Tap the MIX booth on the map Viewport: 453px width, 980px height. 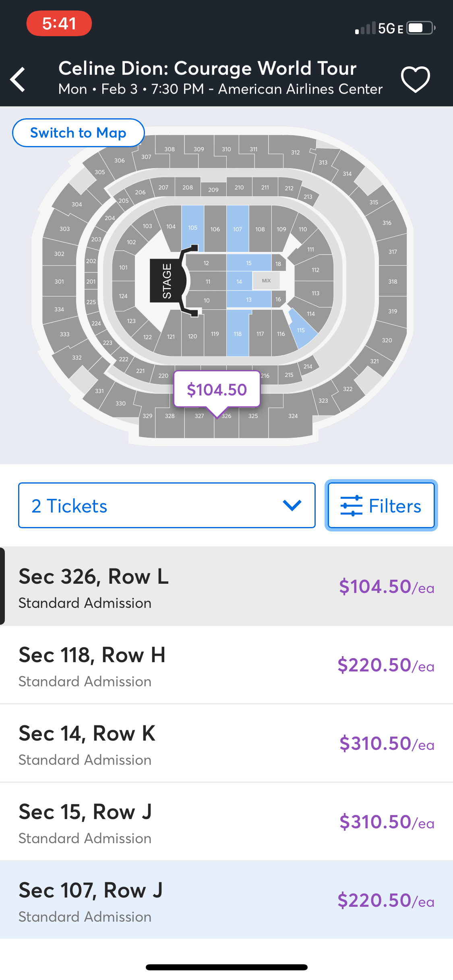tap(266, 281)
